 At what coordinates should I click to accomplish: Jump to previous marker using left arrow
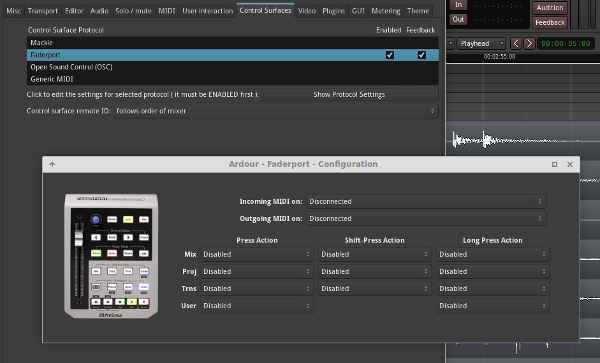point(516,44)
